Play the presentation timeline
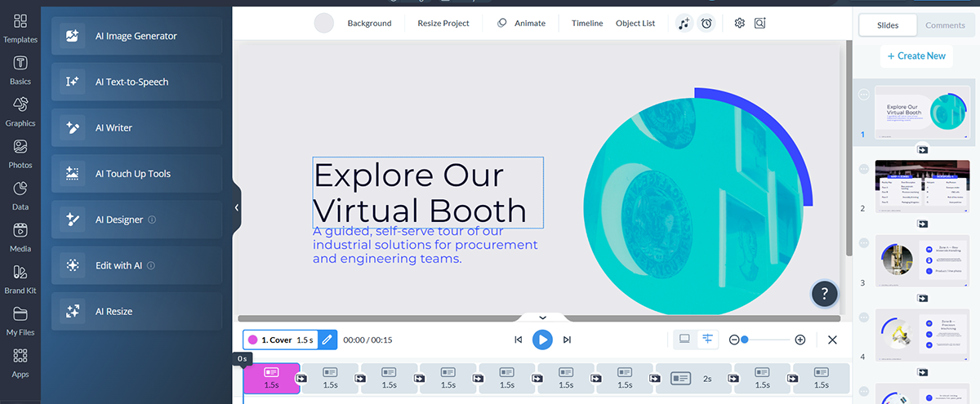The height and width of the screenshot is (404, 980). coord(542,340)
